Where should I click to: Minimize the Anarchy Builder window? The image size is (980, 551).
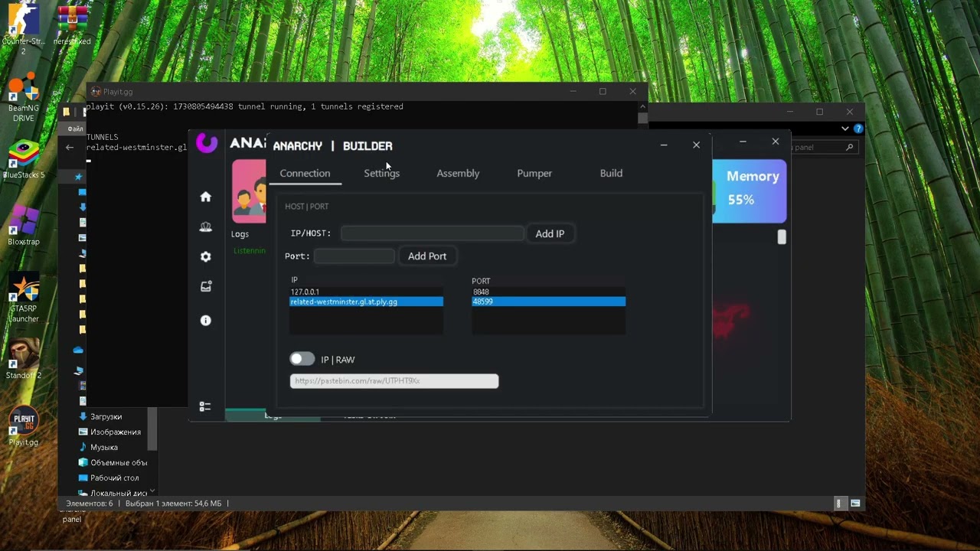click(x=664, y=145)
